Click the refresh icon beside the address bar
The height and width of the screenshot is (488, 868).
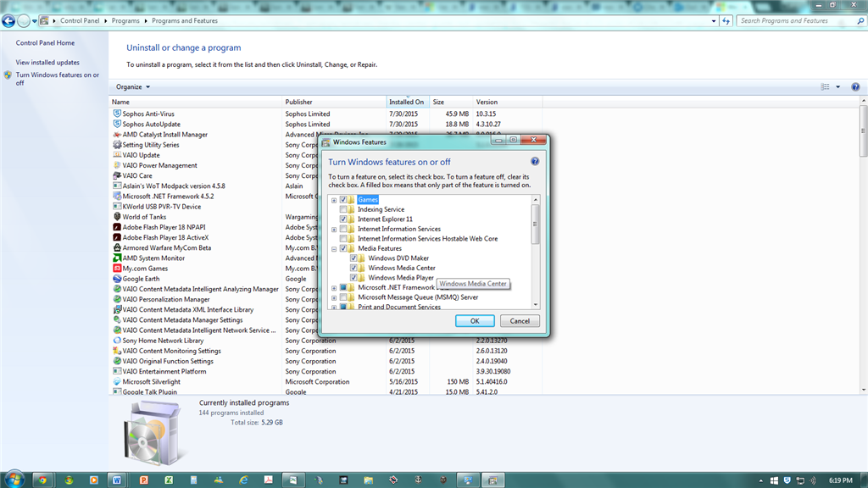tap(726, 21)
